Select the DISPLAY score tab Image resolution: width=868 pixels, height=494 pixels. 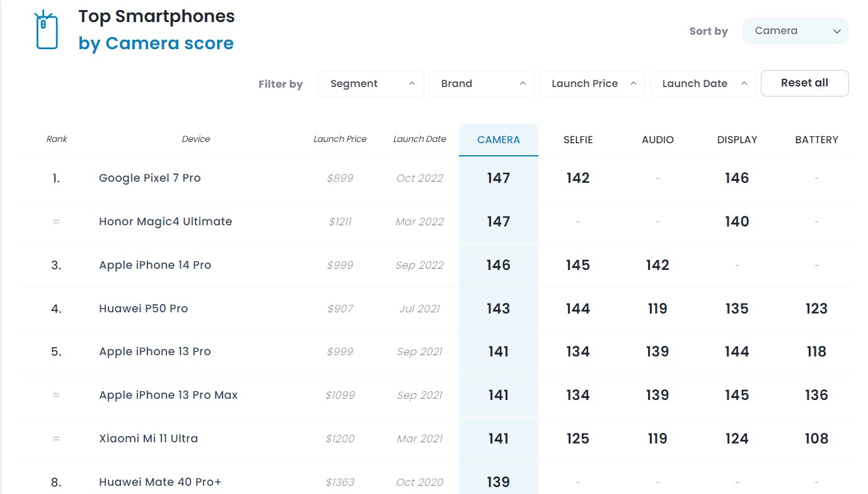click(x=737, y=140)
